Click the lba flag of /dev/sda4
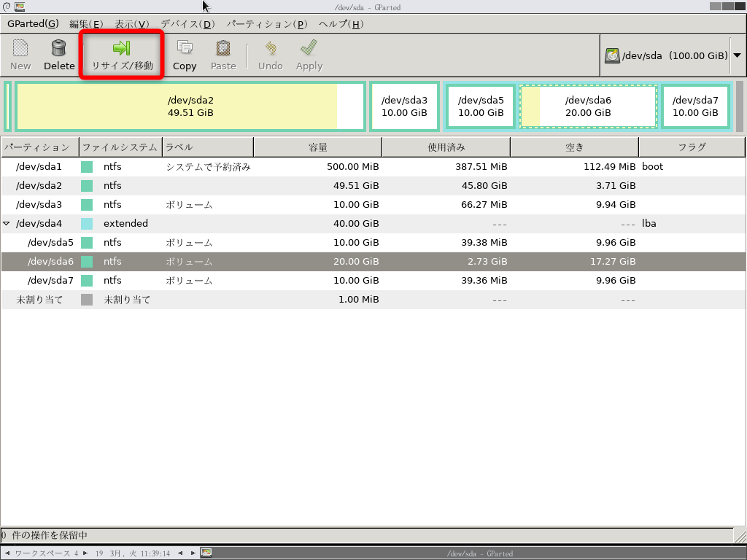The height and width of the screenshot is (560, 747). [649, 223]
